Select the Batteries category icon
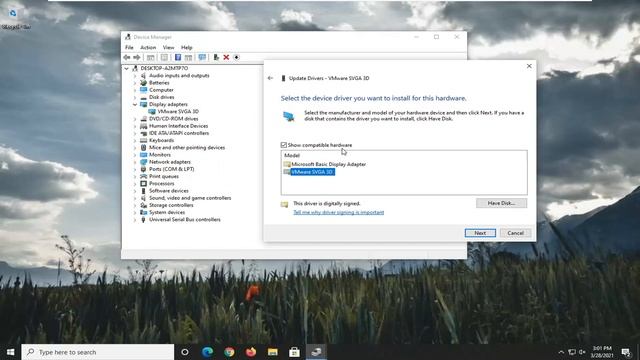 pos(143,83)
